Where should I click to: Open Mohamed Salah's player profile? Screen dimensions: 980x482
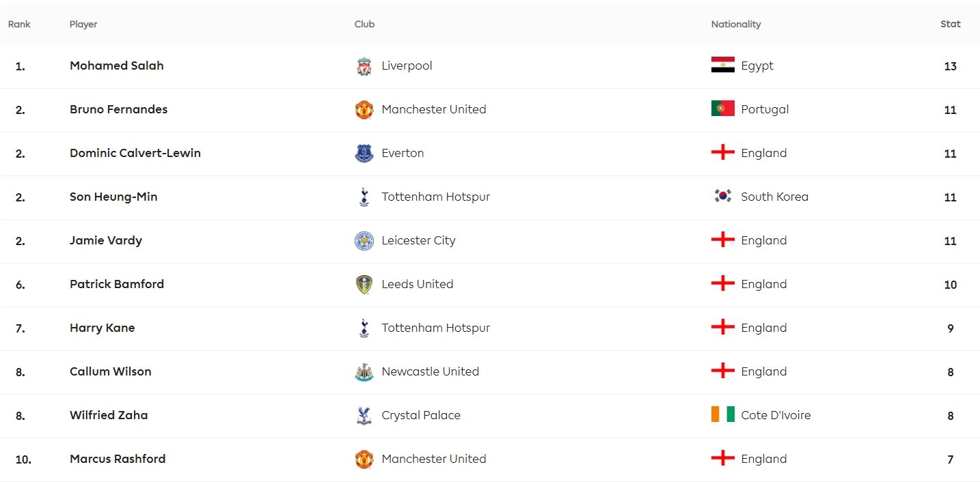coord(117,66)
